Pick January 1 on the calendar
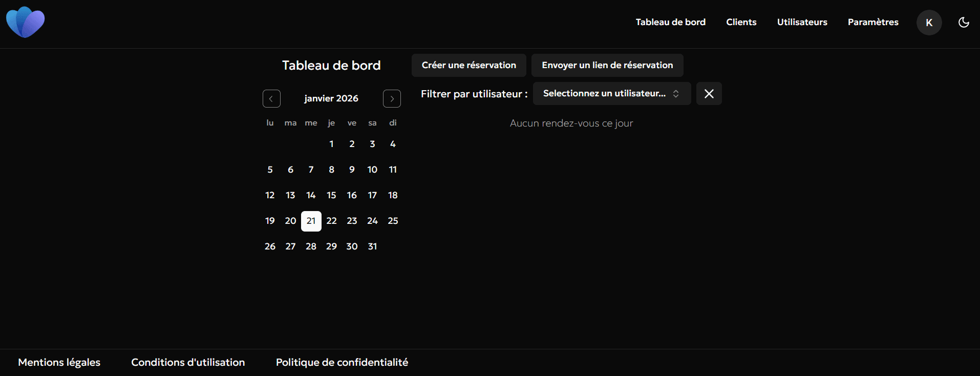Viewport: 980px width, 376px height. pos(331,144)
